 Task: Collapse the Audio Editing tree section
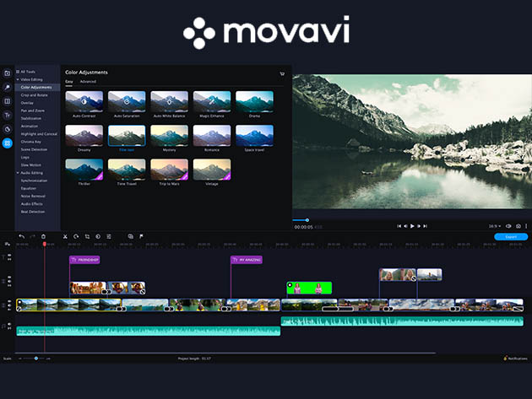18,173
